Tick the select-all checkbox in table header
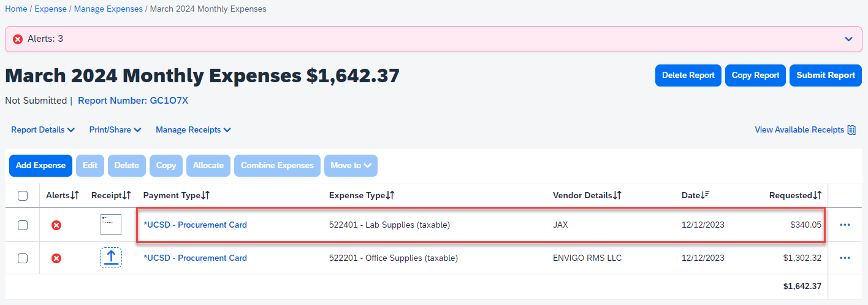 [x=23, y=196]
